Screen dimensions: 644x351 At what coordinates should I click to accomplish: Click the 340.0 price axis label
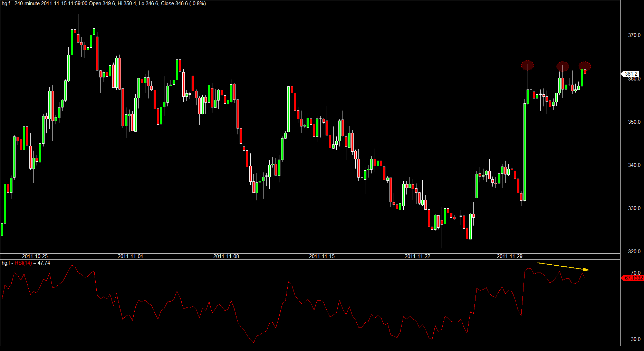[x=634, y=165]
